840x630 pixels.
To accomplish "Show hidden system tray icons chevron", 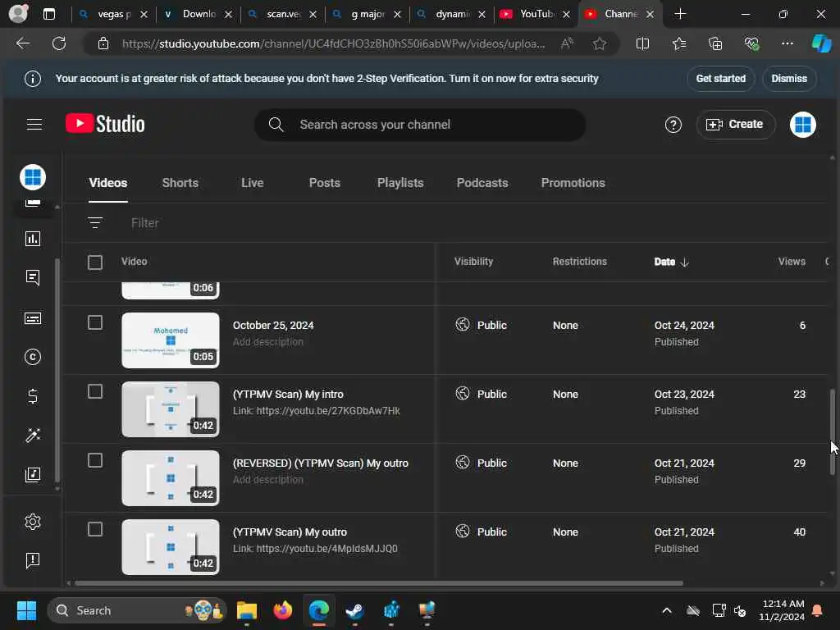I will click(666, 610).
